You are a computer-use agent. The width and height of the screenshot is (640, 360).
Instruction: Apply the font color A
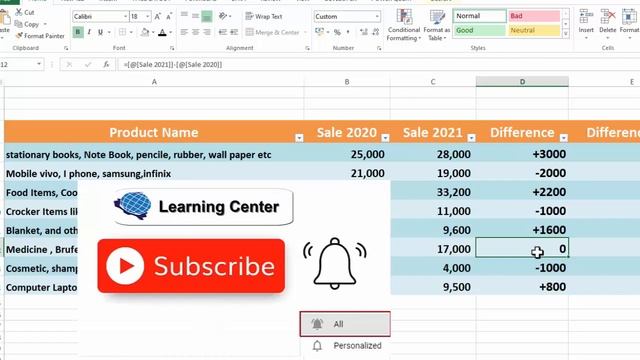pos(162,32)
